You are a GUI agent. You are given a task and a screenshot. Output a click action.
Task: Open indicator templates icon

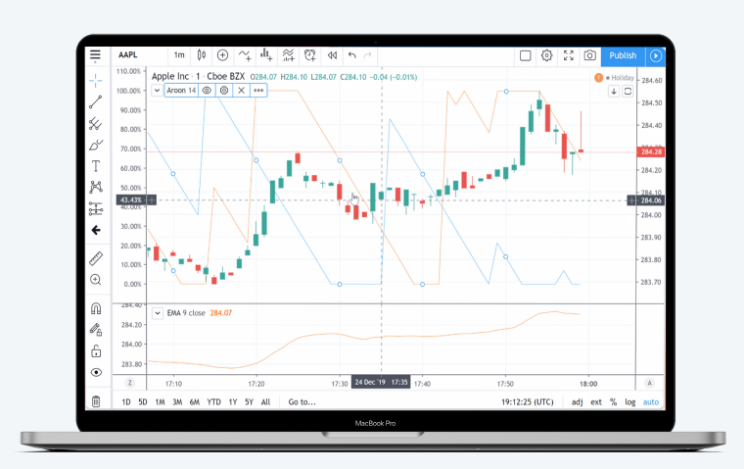click(288, 56)
